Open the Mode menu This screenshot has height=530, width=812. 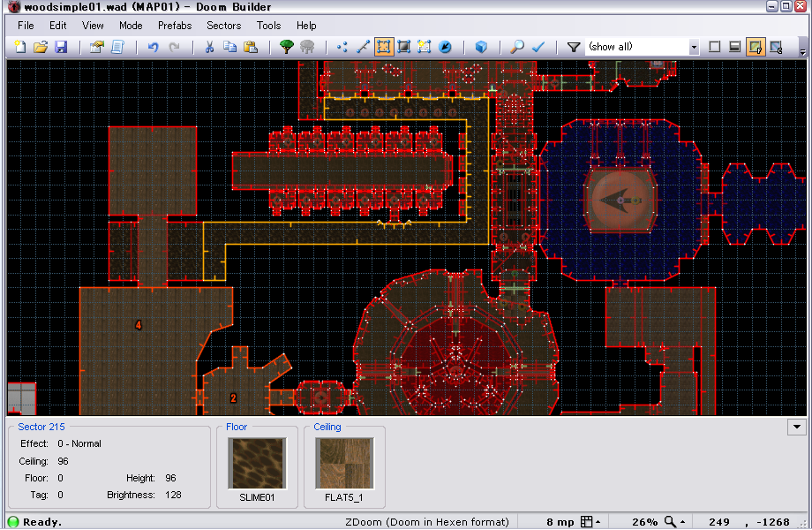point(131,26)
